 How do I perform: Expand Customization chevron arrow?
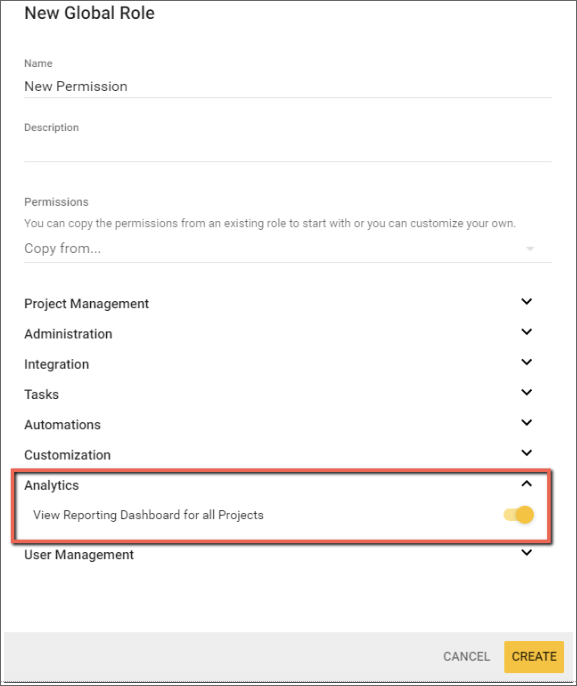click(527, 452)
